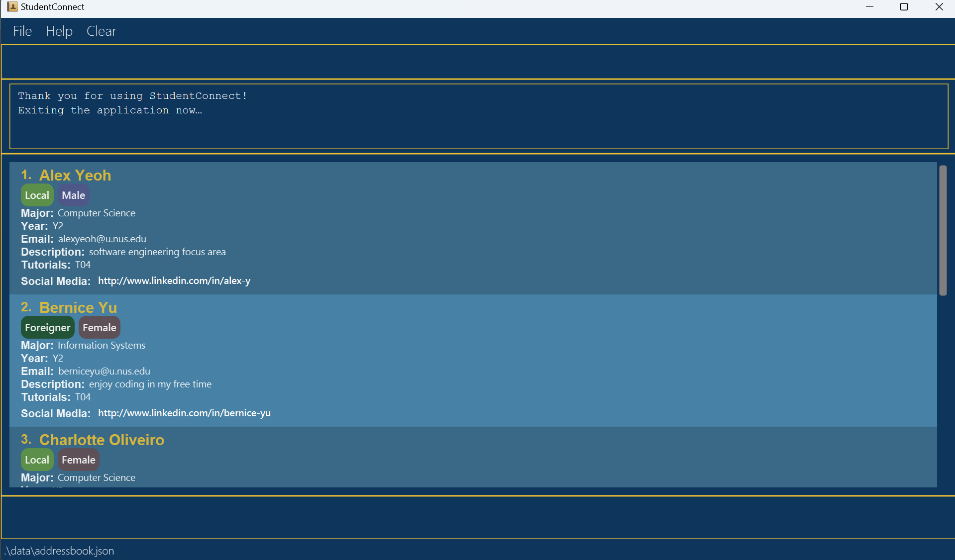Click the addressbook.json path in status bar
The image size is (955, 560).
pos(60,551)
